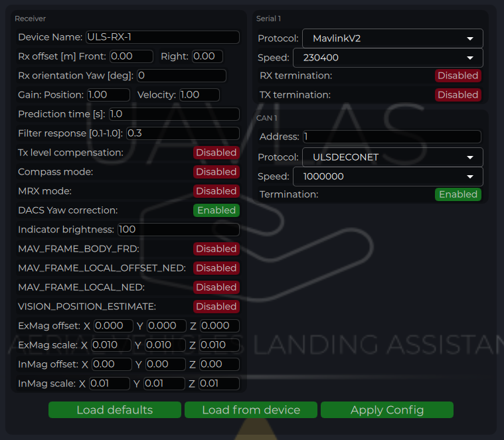Toggle MAV_FRAME_LOCAL_OFFSET_NED setting
The image size is (504, 440).
click(216, 268)
